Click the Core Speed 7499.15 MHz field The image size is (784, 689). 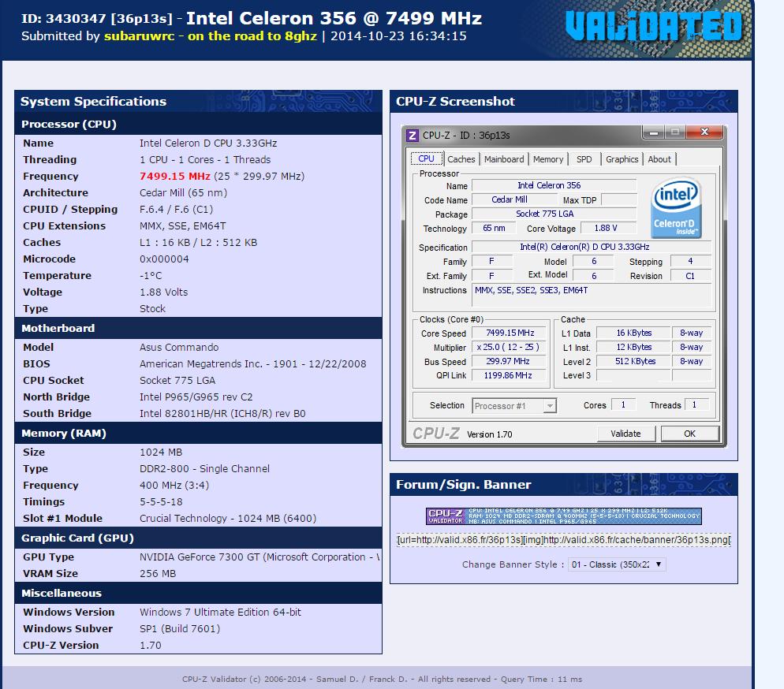(509, 333)
